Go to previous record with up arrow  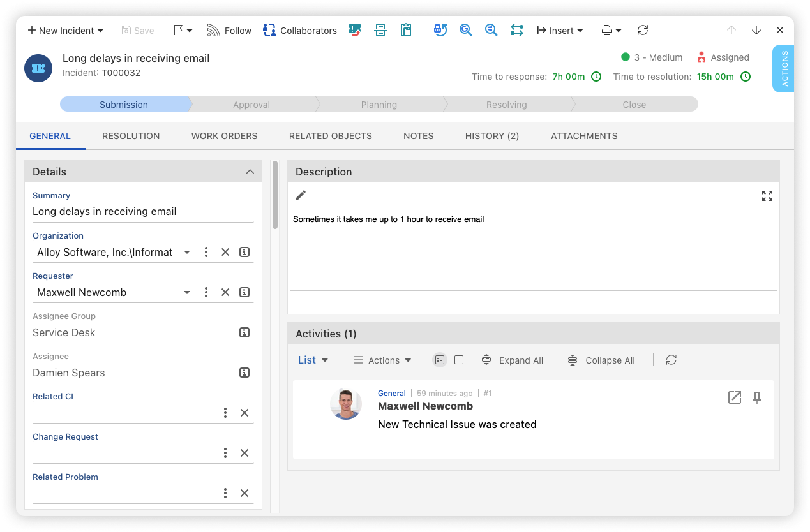[x=731, y=30]
